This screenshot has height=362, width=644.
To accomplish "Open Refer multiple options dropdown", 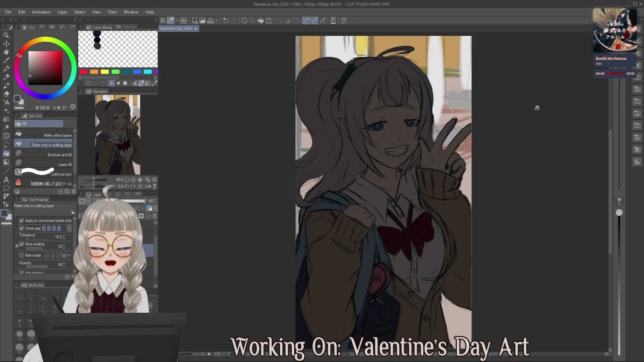I will [x=69, y=255].
